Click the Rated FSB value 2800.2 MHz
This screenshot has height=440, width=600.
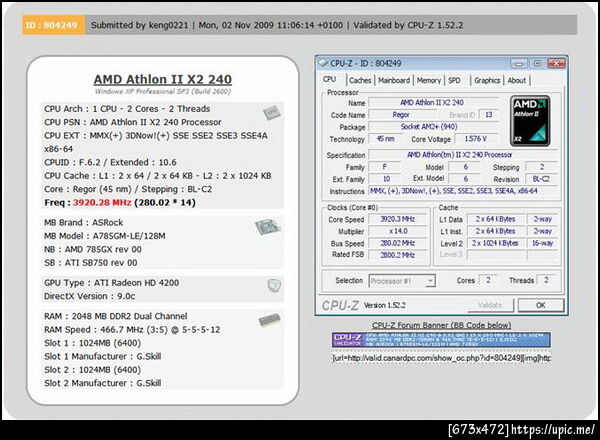(398, 255)
